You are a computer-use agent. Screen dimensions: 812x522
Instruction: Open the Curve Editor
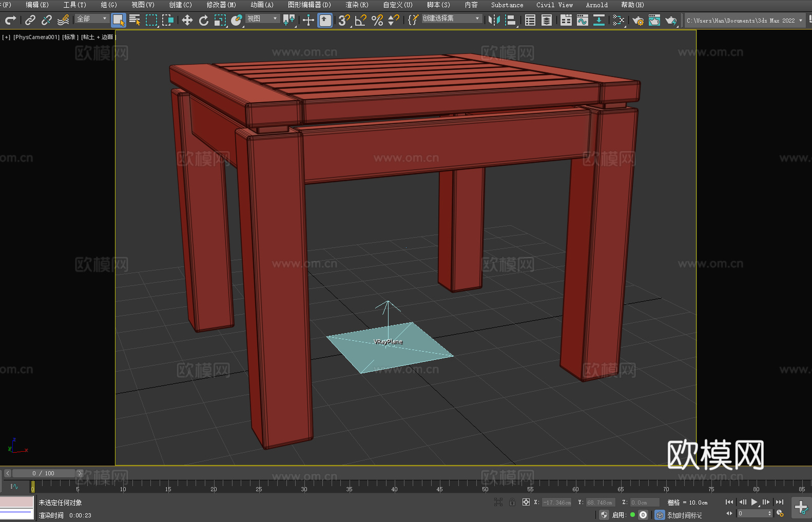[583, 20]
